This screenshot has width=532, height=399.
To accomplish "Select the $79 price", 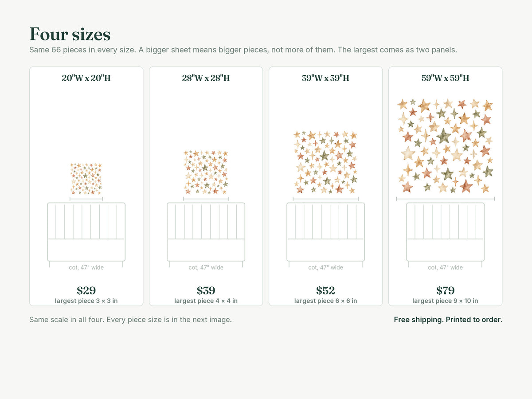I will pyautogui.click(x=445, y=291).
